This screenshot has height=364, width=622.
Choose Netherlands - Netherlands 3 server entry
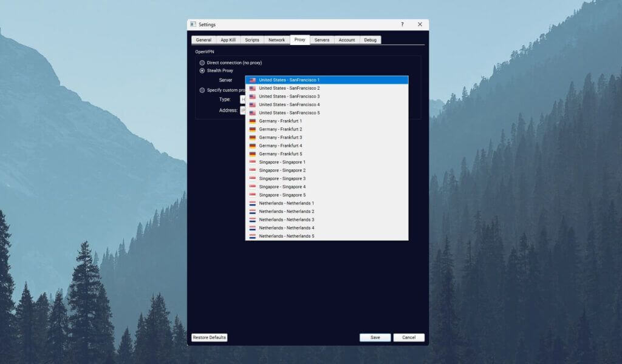tap(286, 220)
